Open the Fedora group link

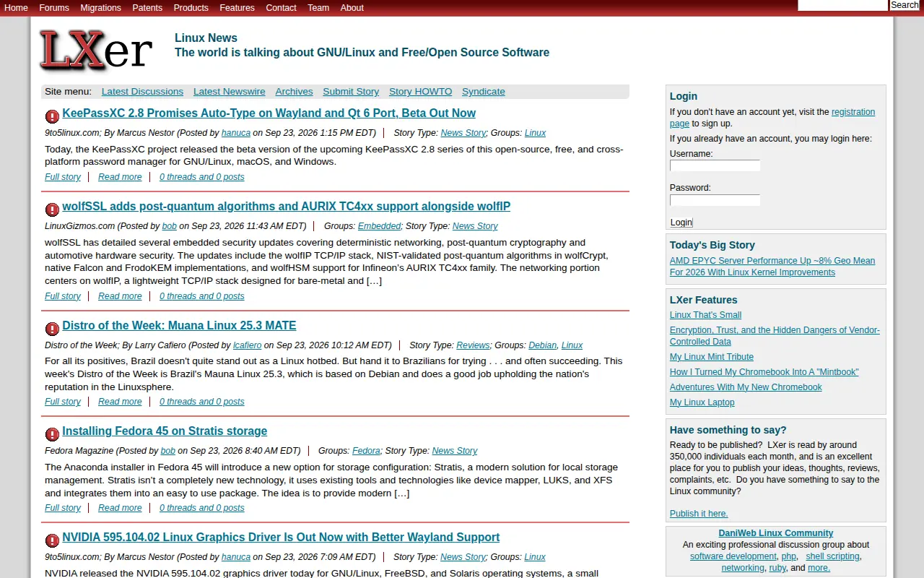[366, 451]
